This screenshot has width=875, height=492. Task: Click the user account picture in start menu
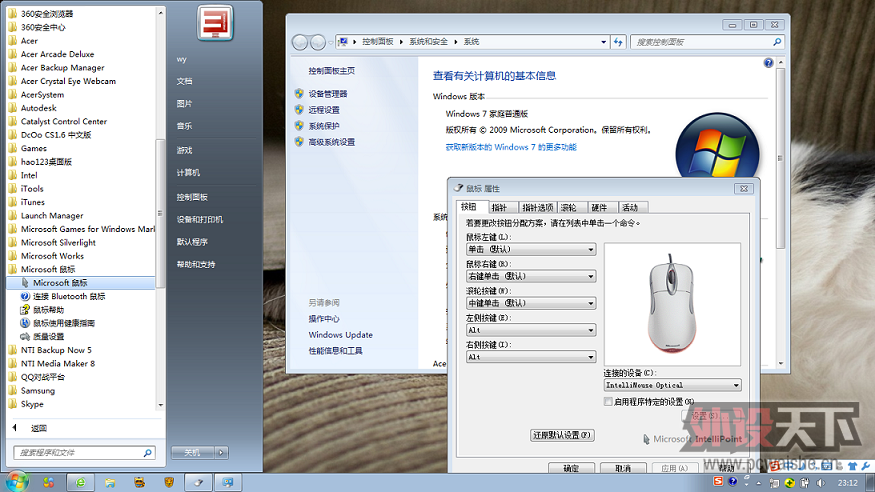click(x=215, y=22)
